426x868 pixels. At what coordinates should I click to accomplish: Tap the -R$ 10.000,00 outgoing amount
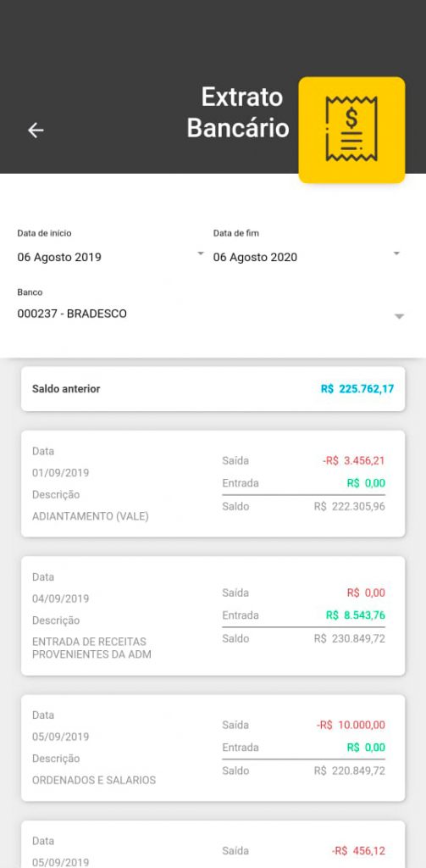click(x=351, y=726)
